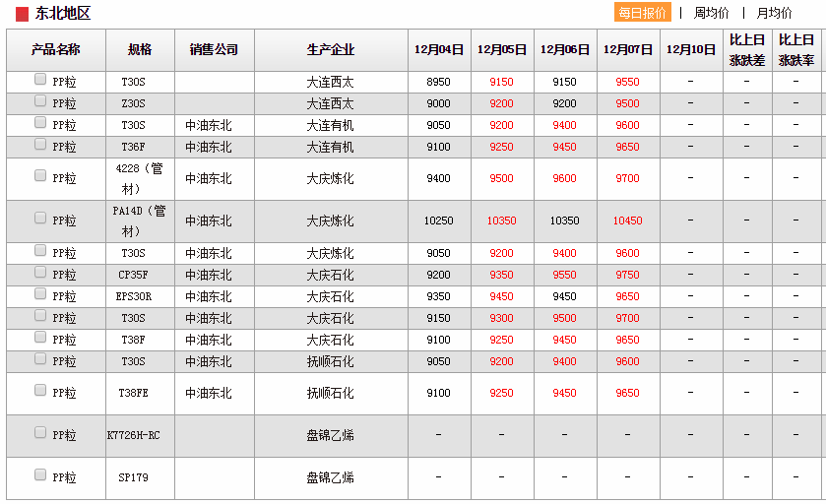The image size is (826, 504).
Task: Click the 比上日涨跌率 column header
Action: click(x=796, y=50)
